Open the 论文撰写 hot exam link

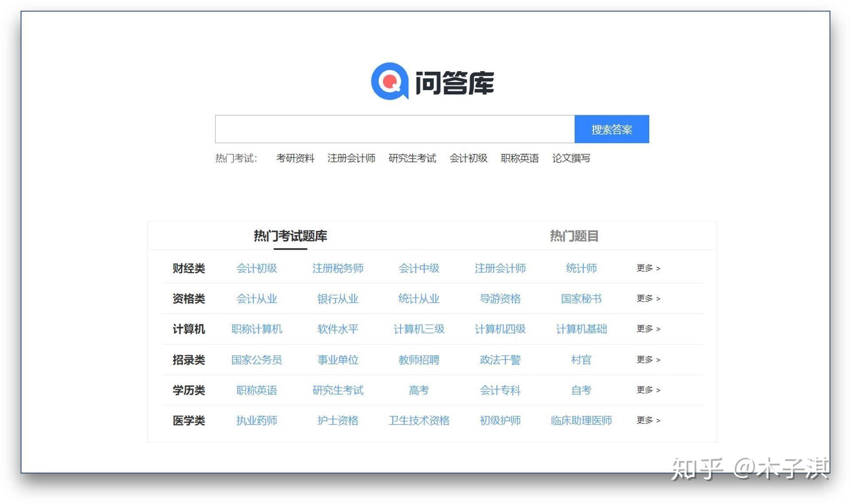571,158
